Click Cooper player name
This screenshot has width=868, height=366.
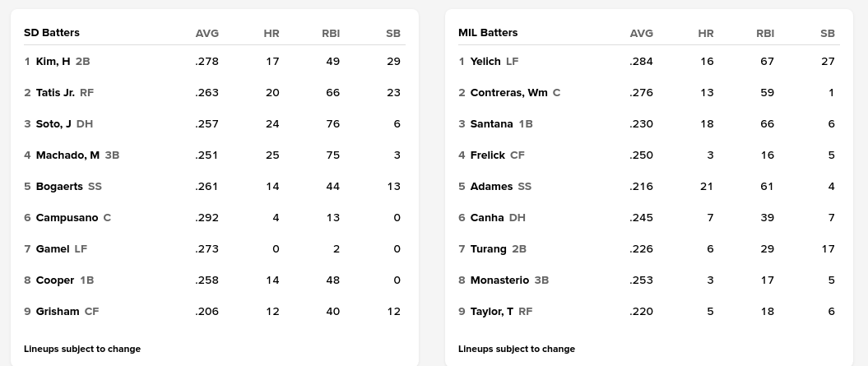pyautogui.click(x=55, y=280)
